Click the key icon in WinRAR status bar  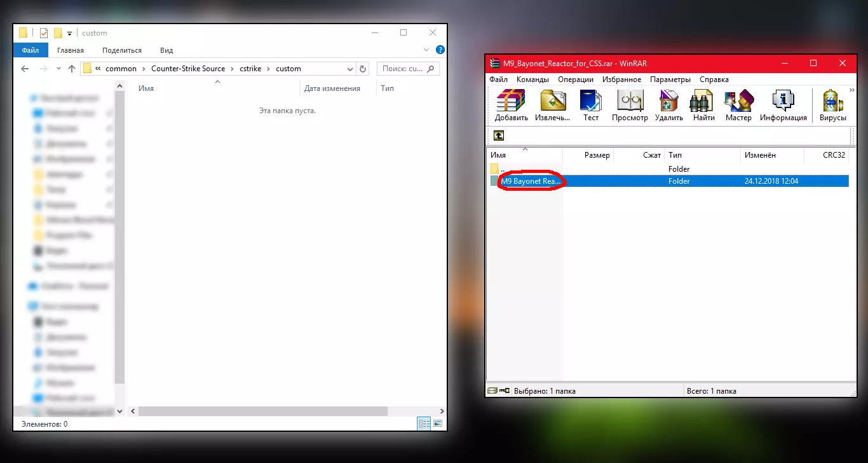(505, 391)
